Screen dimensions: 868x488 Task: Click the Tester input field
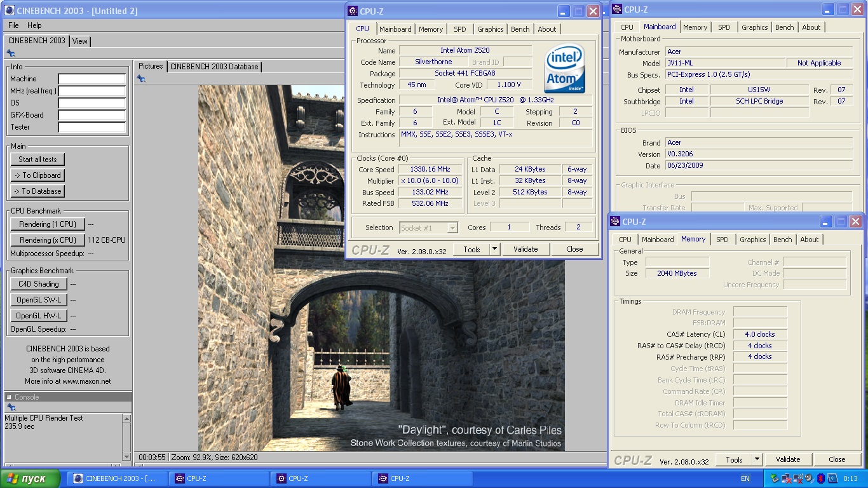92,127
